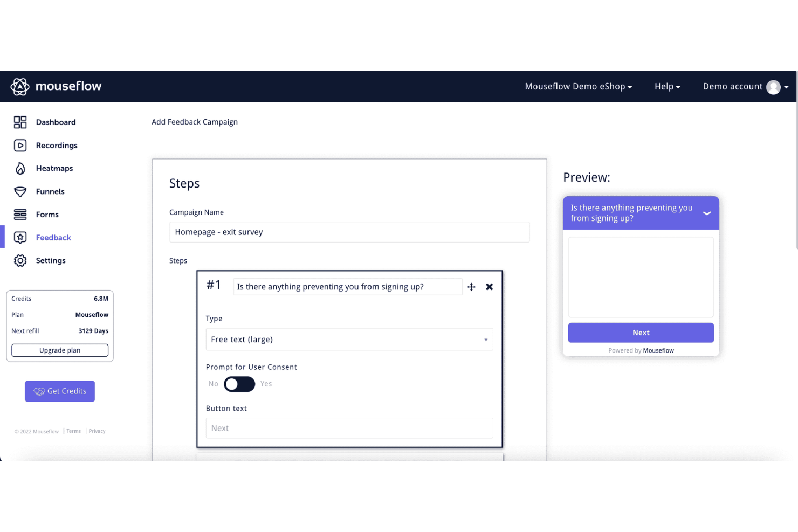Viewport: 798px width, 532px height.
Task: Open the Dashboard panel icon
Action: pos(20,122)
